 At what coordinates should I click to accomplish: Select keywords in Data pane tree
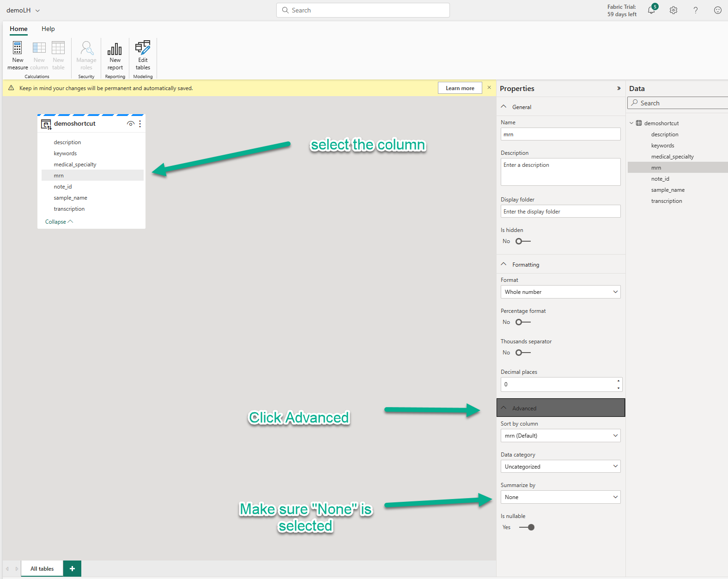tap(662, 146)
